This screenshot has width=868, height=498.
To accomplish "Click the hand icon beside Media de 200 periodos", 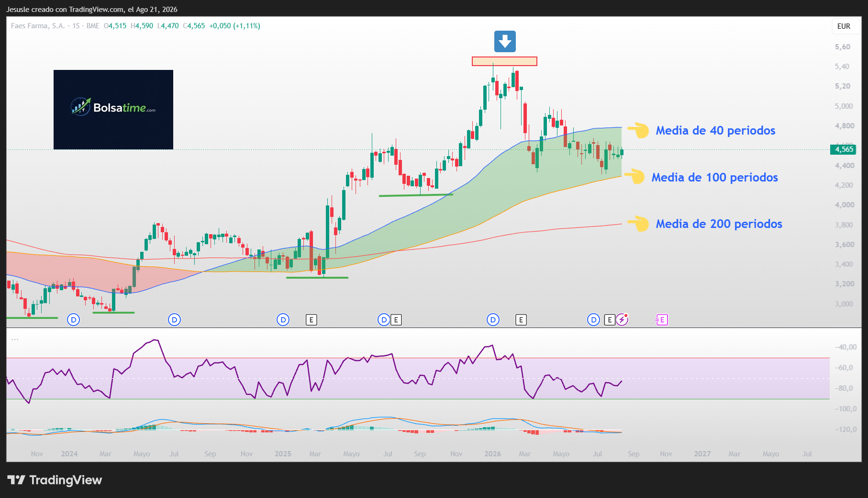I will [x=638, y=223].
